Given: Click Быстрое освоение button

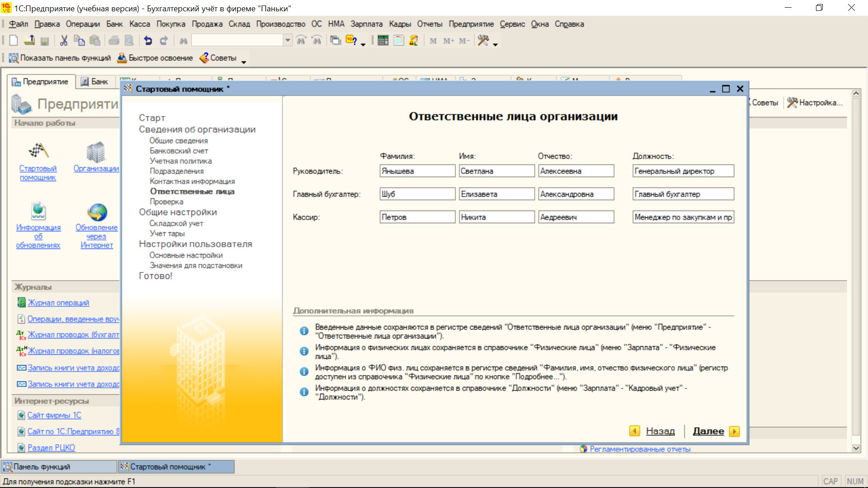Looking at the screenshot, I should (x=155, y=58).
